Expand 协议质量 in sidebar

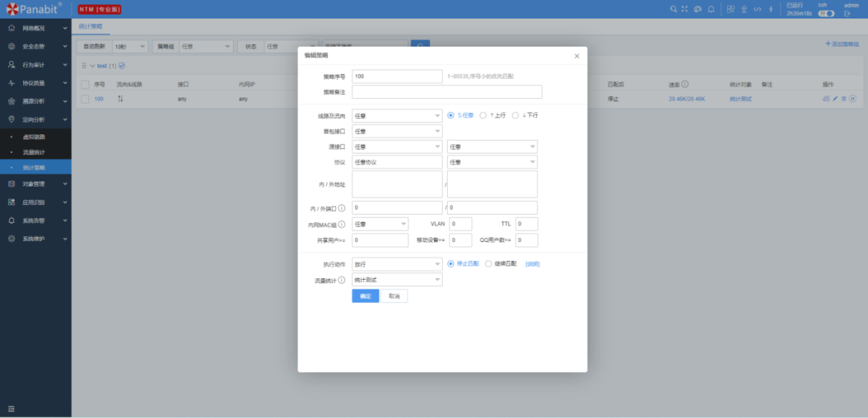click(x=35, y=83)
